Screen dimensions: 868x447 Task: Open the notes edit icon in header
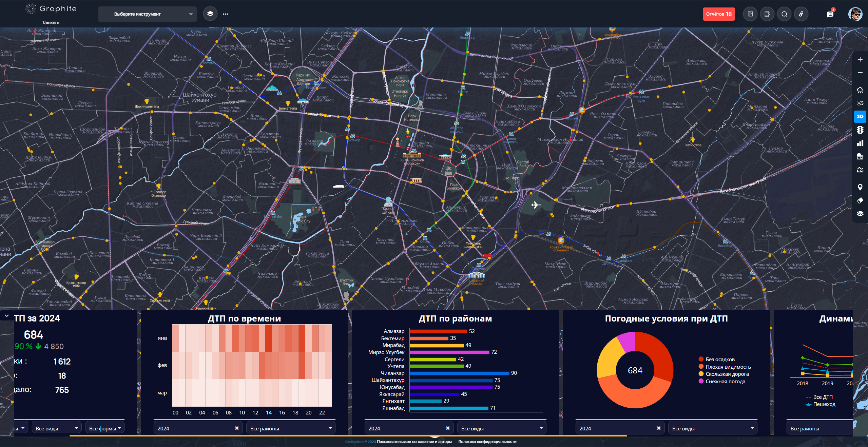click(767, 14)
